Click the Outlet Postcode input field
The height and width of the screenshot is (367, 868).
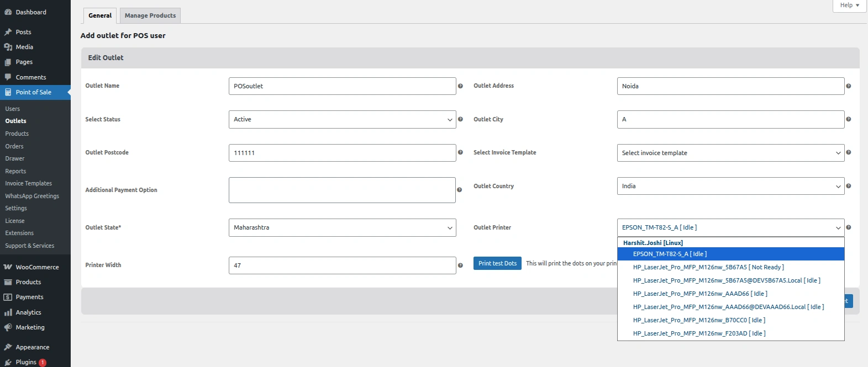coord(342,153)
